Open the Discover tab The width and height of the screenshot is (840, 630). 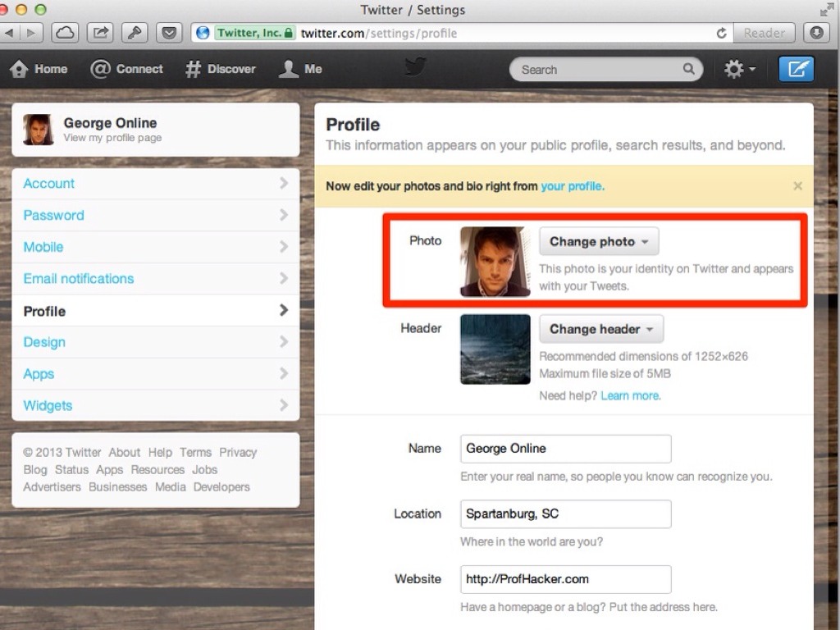tap(220, 70)
